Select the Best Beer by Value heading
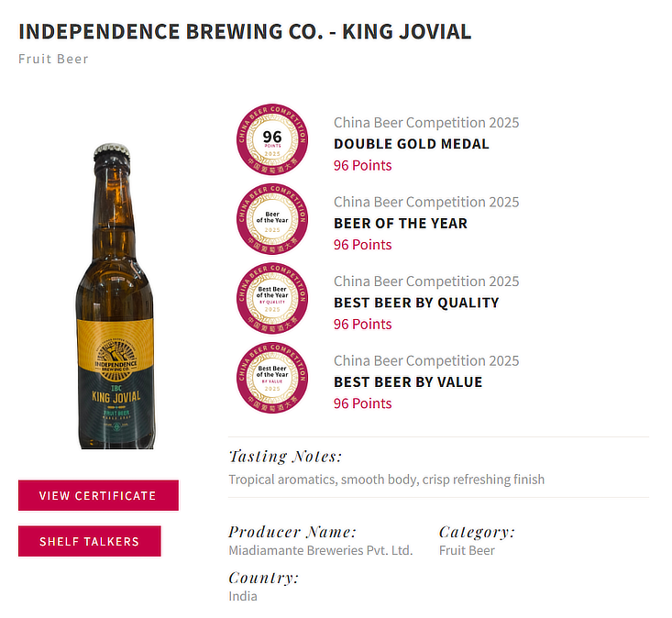The width and height of the screenshot is (672, 618). click(407, 382)
